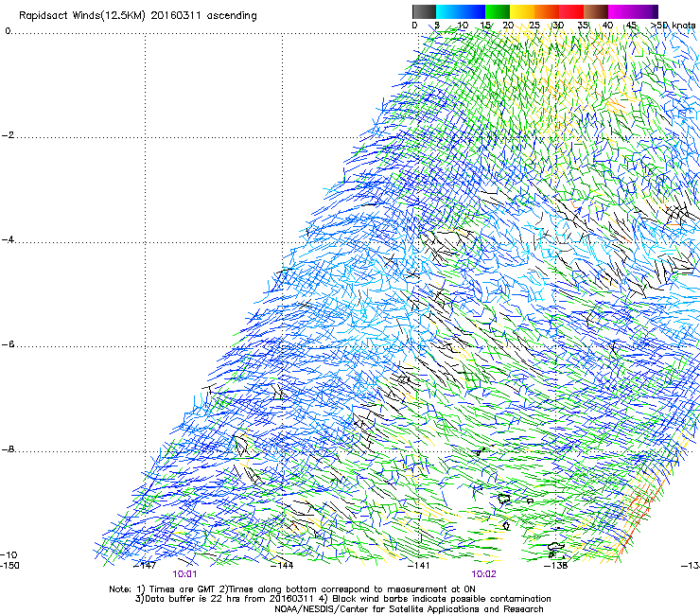Screen dimensions: 700x615
Task: Click the magenta 40-45 knots legend swatch
Action: 621,11
